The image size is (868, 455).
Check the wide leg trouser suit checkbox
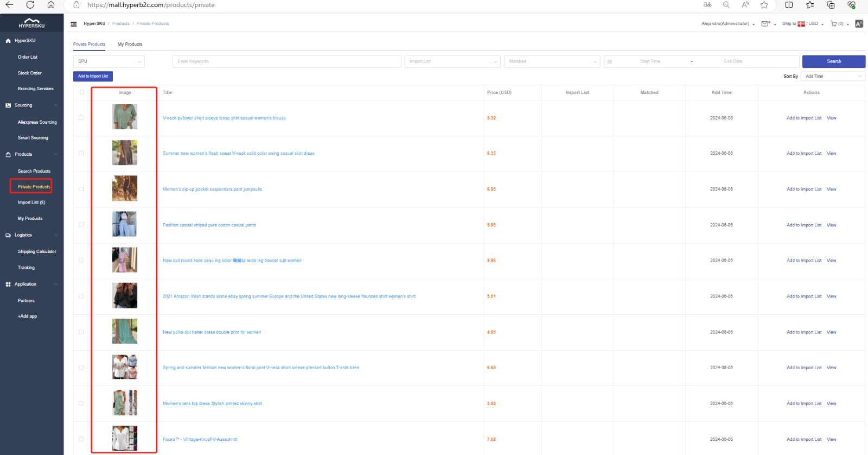tap(81, 261)
